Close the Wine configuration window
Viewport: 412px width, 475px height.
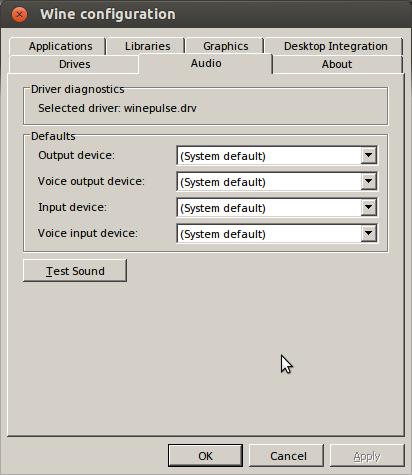click(19, 15)
